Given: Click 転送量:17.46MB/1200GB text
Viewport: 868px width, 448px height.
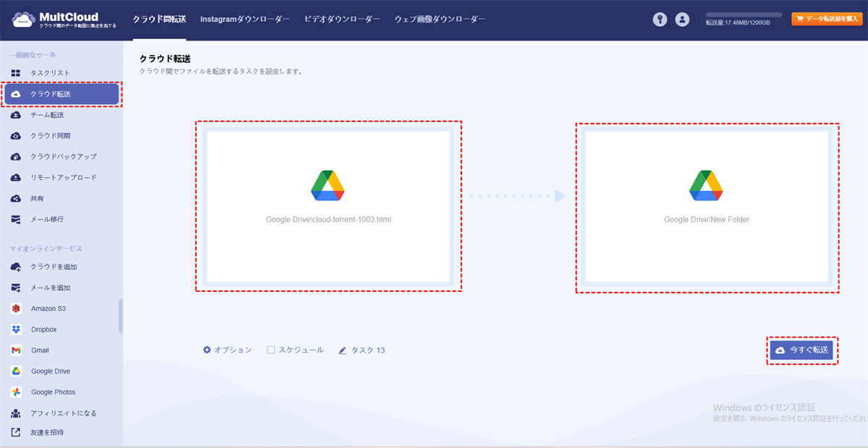Looking at the screenshot, I should tap(738, 24).
